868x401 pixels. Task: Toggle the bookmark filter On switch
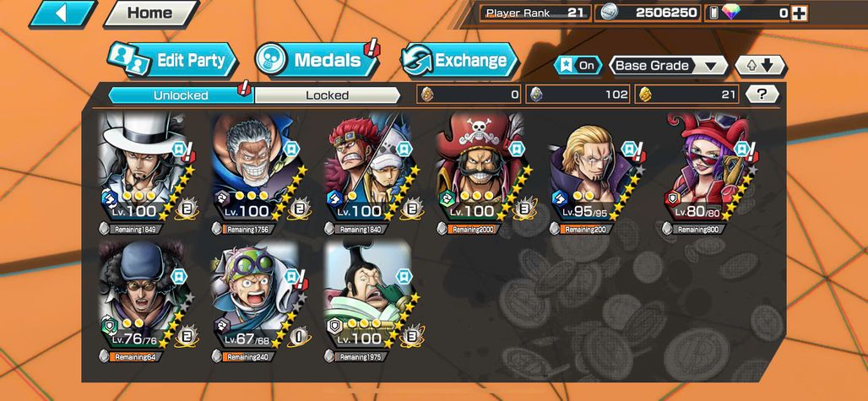coord(578,66)
